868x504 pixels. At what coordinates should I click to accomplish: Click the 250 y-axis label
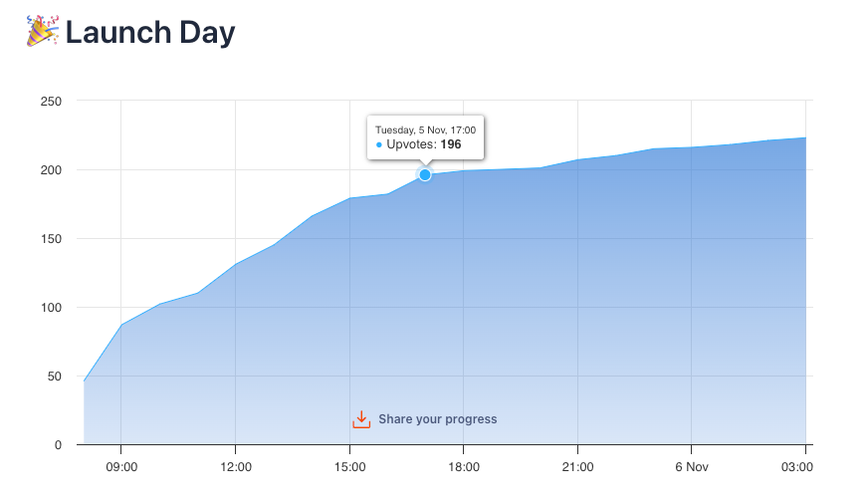51,102
